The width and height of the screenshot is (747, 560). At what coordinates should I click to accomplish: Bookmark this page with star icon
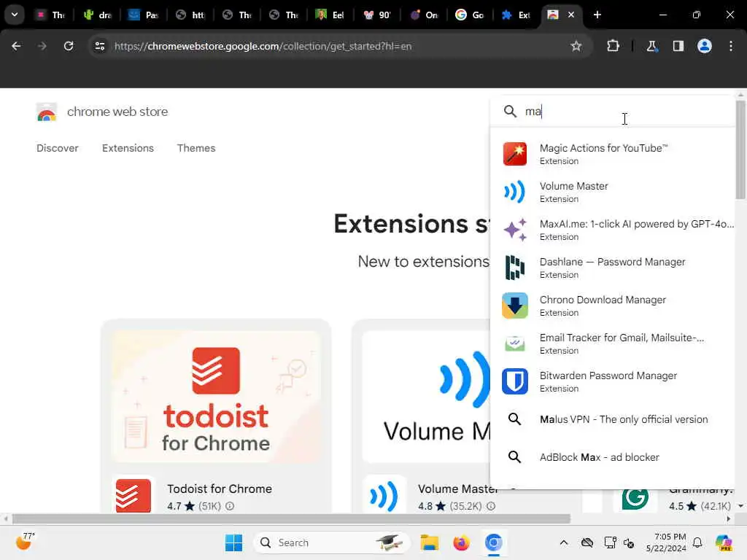pos(576,46)
